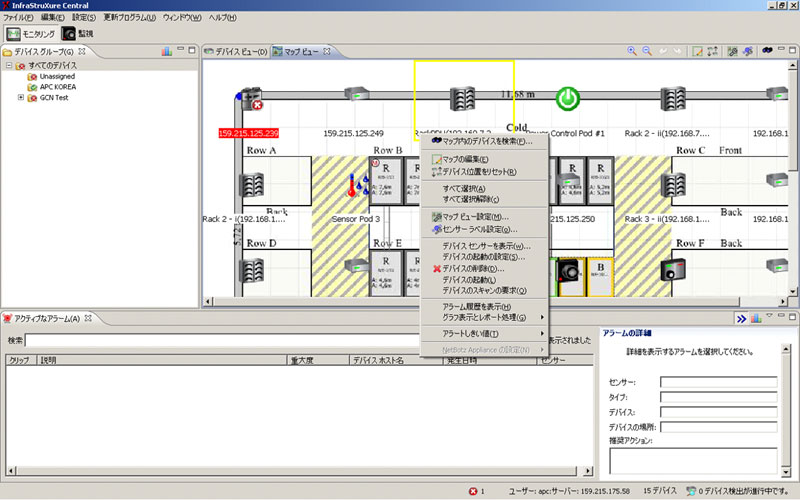This screenshot has width=800, height=500.
Task: Select the Rack 3 - ii rack icon
Action: 673,185
